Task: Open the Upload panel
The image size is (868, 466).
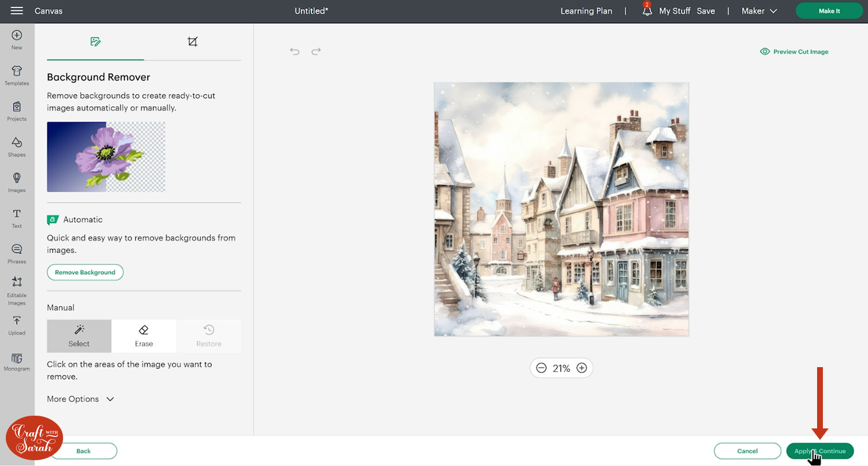Action: click(17, 324)
